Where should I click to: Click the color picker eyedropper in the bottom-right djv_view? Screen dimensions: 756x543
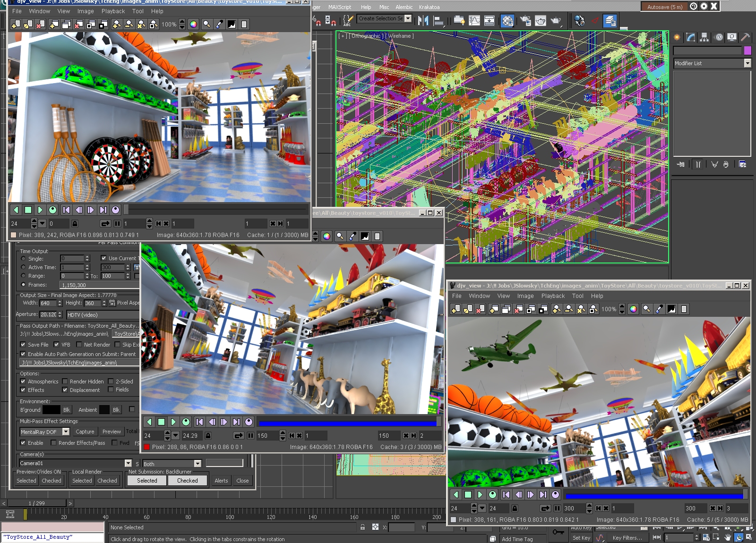pyautogui.click(x=659, y=309)
